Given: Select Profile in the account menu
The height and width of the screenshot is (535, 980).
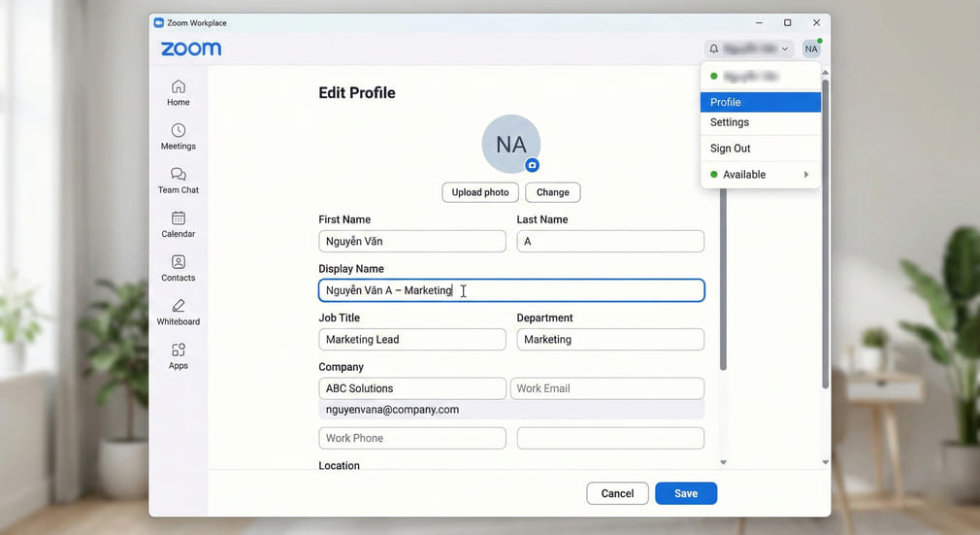Looking at the screenshot, I should [760, 102].
